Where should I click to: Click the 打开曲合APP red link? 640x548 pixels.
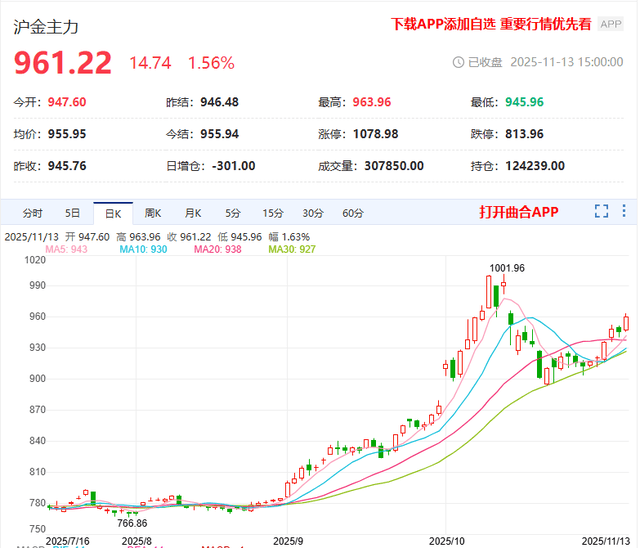coord(518,212)
